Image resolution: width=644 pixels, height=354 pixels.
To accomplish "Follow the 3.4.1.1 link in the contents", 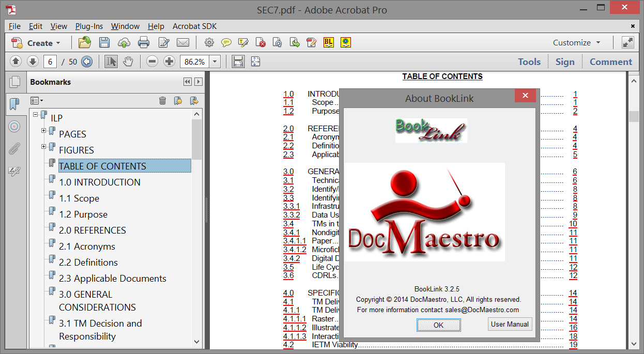I will tap(295, 241).
